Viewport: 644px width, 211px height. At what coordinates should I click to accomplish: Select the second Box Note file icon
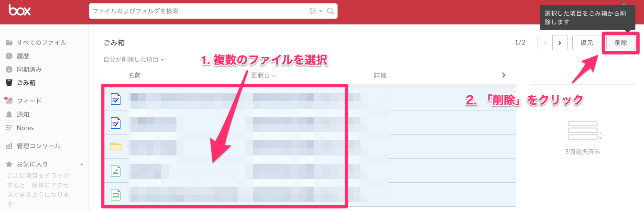[x=115, y=123]
